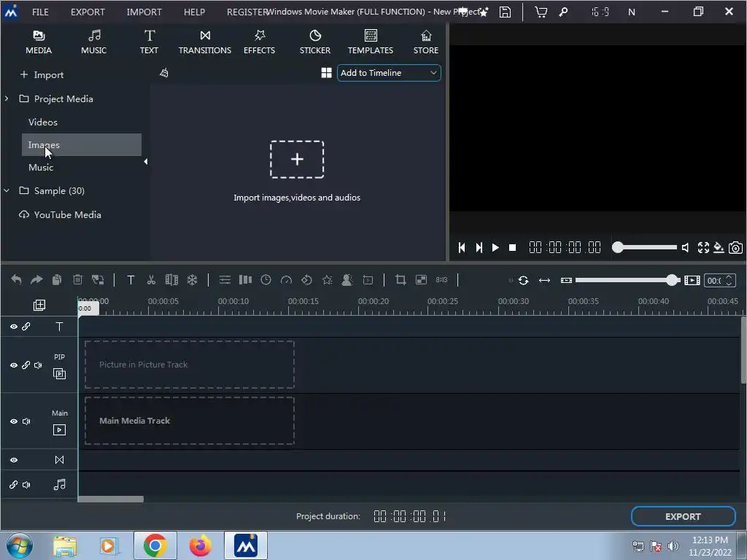Click the timeline zoom time stepper
This screenshot has height=560, width=747.
[729, 281]
